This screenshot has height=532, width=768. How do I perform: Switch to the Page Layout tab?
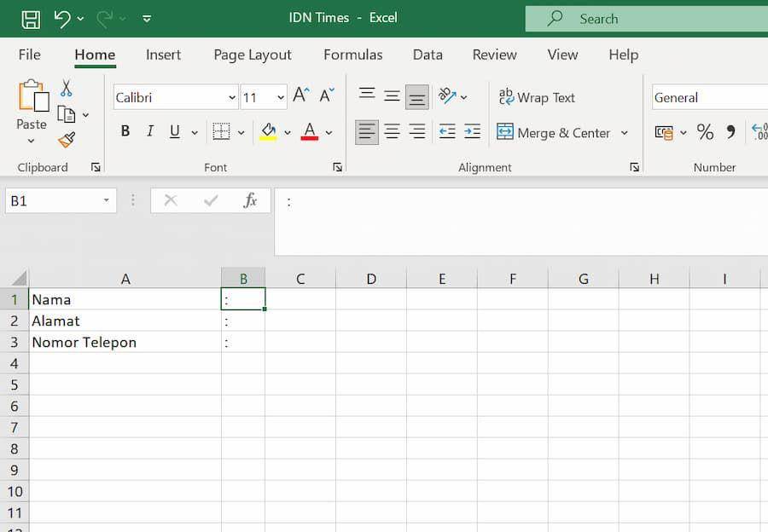click(x=253, y=55)
